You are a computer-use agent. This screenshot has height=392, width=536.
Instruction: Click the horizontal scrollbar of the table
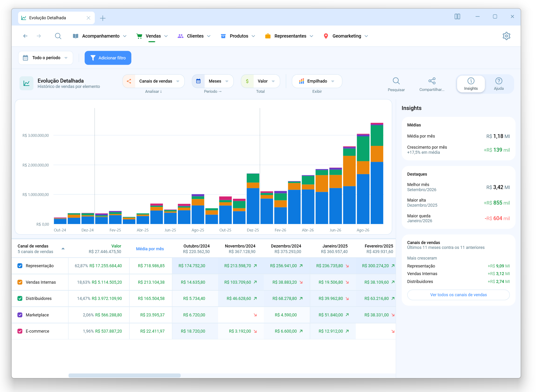tap(124, 376)
